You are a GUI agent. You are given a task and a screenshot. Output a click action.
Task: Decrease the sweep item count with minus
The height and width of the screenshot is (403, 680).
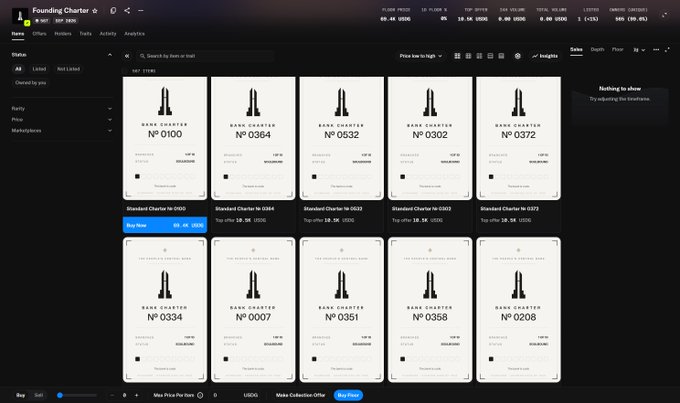tap(112, 395)
